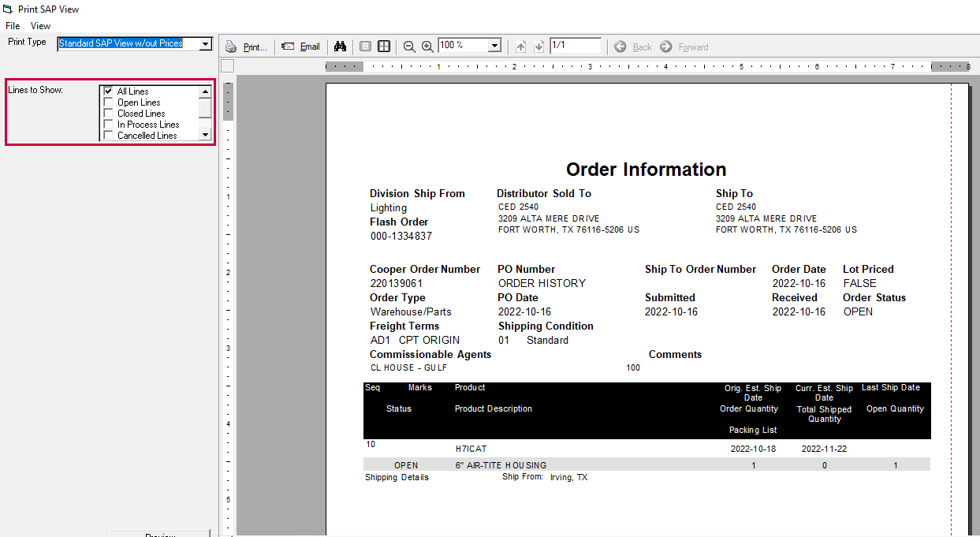Click the ruler corner box
The height and width of the screenshot is (537, 980).
tap(227, 66)
